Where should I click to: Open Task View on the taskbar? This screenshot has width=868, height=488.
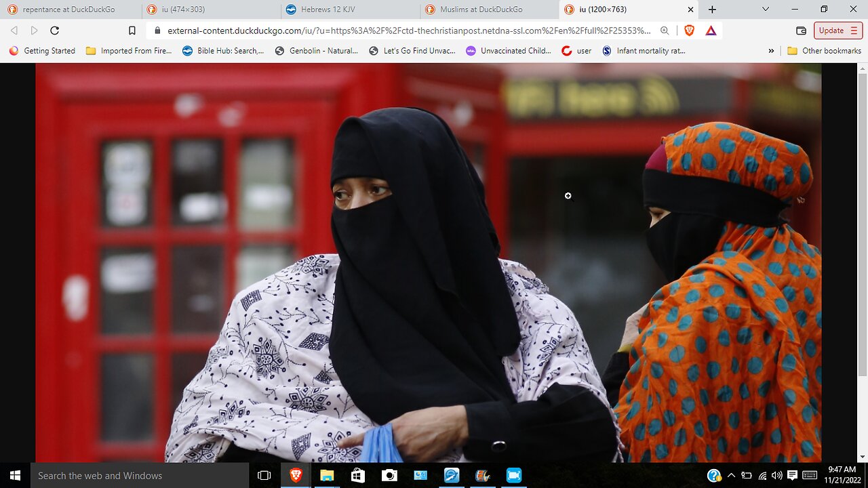tap(264, 475)
